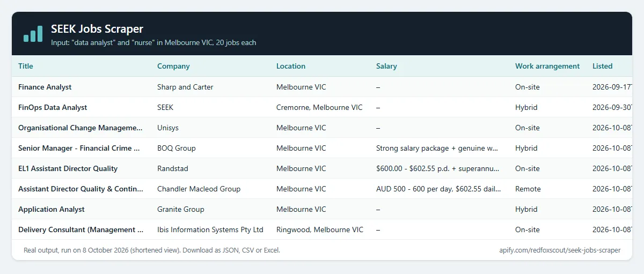Click On-site in the Randstad row

click(528, 168)
